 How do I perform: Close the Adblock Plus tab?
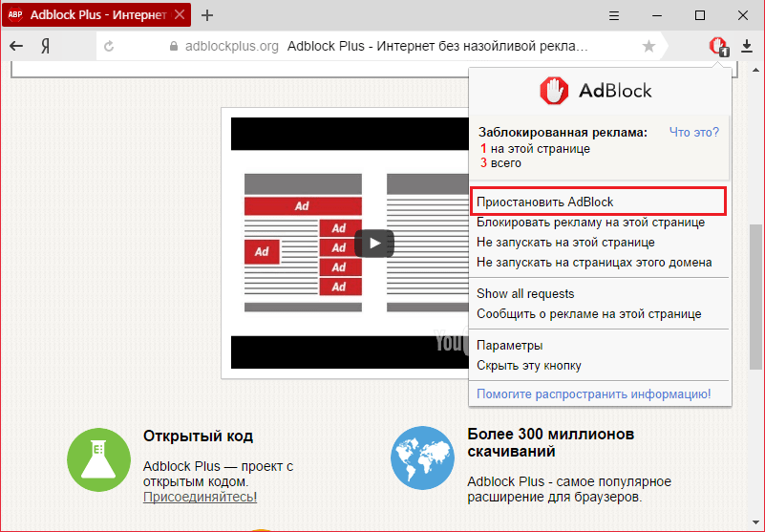click(179, 15)
